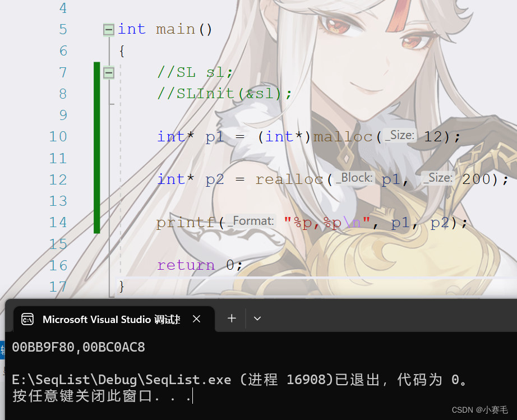Screen dimensions: 517x420
Task: Click the _Size: inlay hint on malloc line
Action: [x=400, y=136]
